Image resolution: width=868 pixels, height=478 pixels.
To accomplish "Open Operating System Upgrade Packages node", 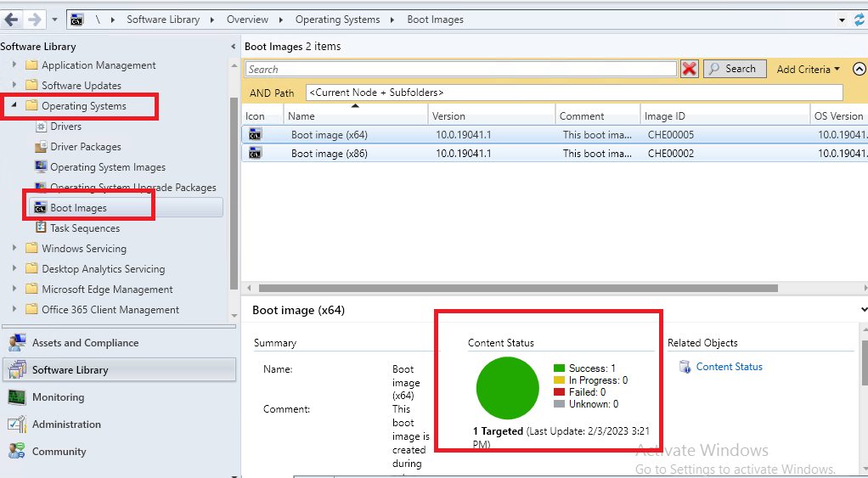I will [x=133, y=187].
